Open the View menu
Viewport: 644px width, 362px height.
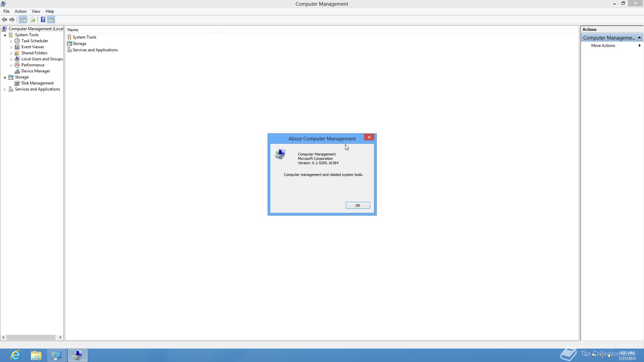[36, 11]
